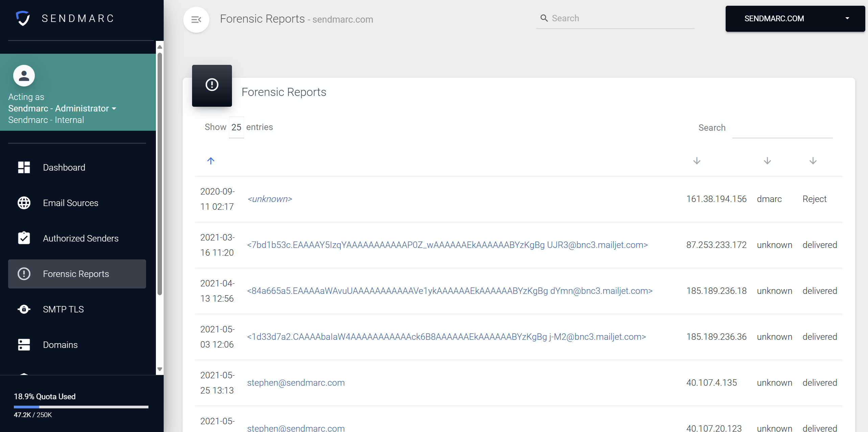Viewport: 868px width, 432px height.
Task: Click the Email Sources globe icon
Action: [24, 203]
